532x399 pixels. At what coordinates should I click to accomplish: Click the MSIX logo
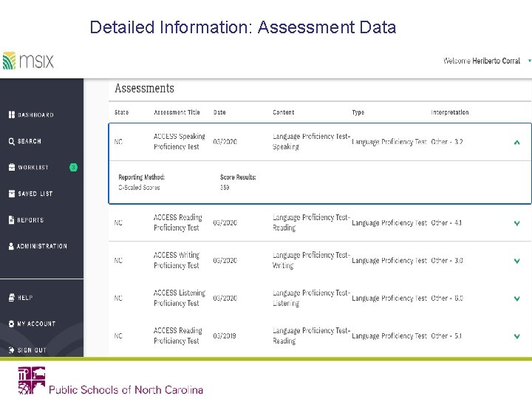28,61
